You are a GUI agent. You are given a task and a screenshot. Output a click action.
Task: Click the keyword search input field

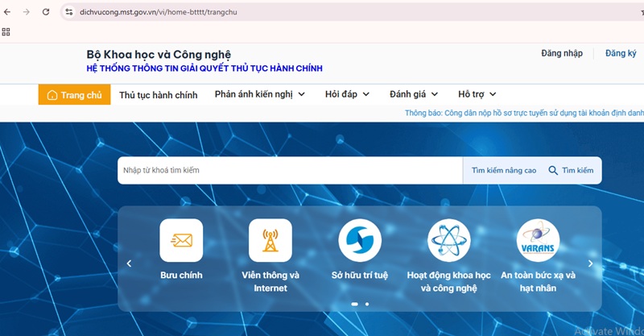[290, 170]
